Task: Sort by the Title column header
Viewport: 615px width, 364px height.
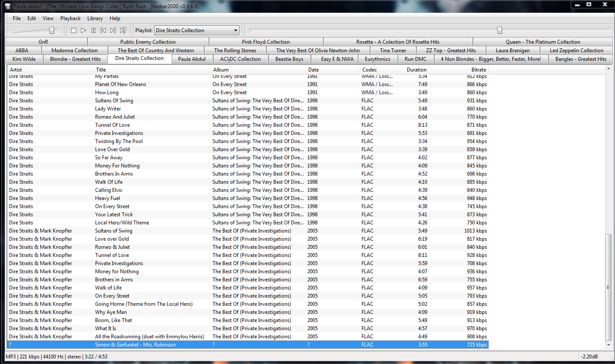Action: (152, 70)
